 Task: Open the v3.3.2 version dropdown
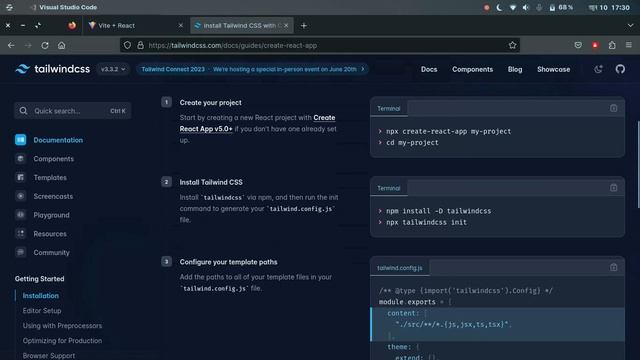(113, 69)
